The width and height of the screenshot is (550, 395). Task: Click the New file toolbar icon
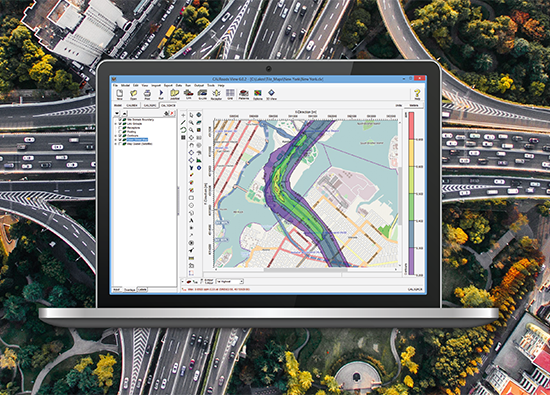[x=120, y=94]
